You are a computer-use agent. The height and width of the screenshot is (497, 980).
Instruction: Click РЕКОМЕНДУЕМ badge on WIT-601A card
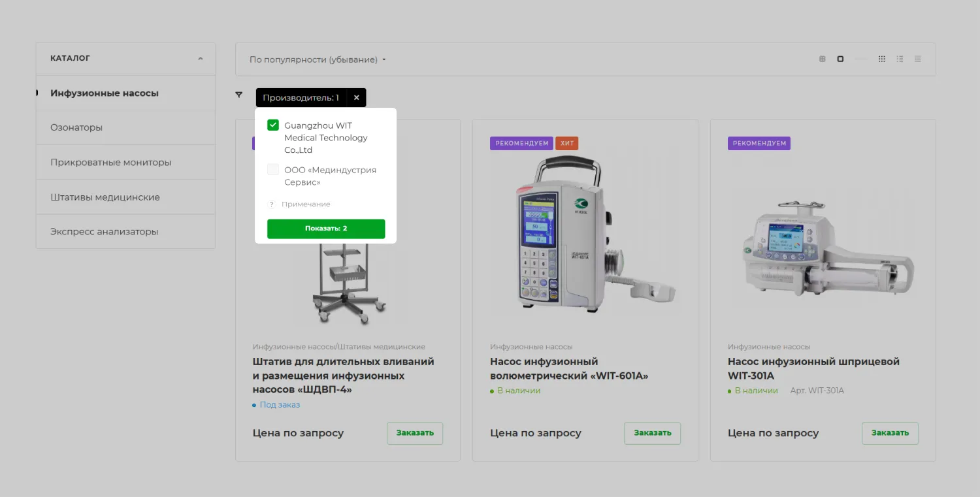[521, 143]
